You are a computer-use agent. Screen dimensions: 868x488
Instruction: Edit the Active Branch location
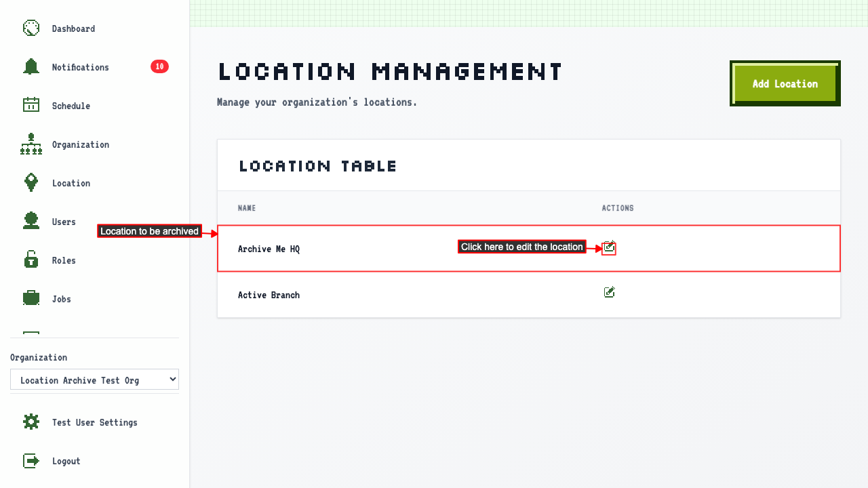pos(609,292)
